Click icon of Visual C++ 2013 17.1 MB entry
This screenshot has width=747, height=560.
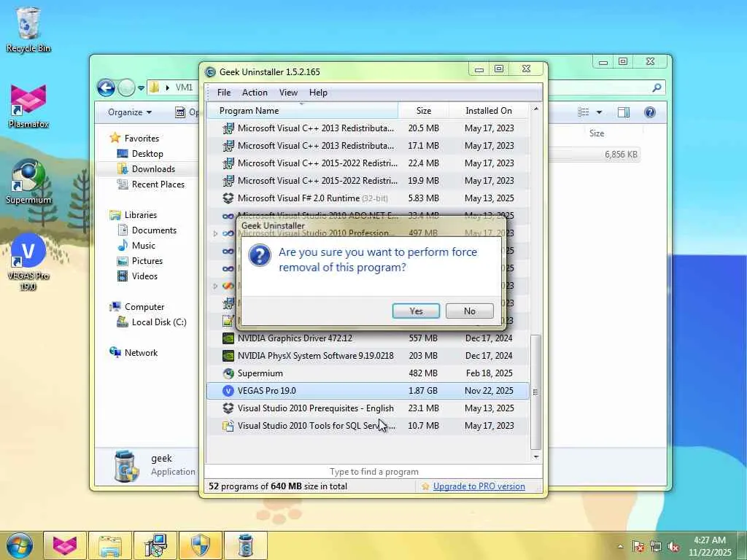228,146
